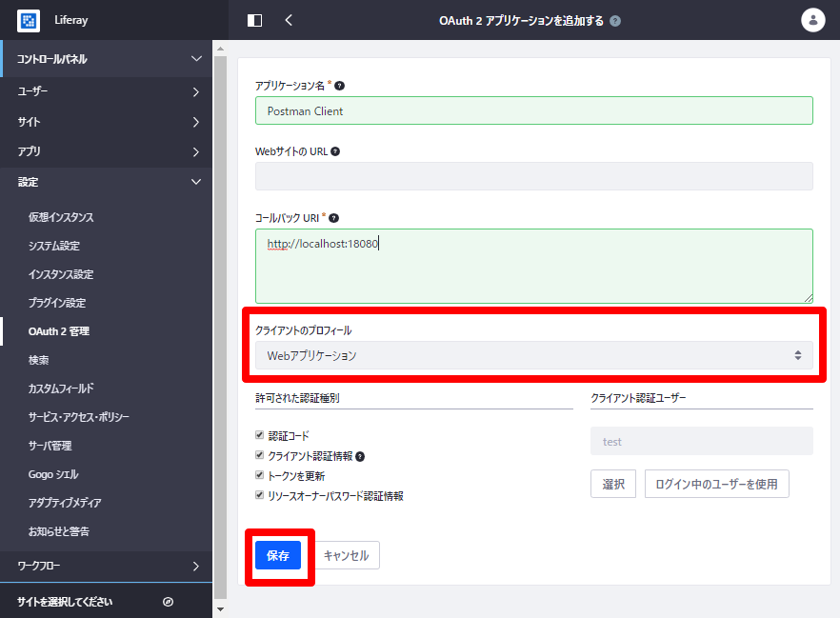Click the help icon beside Webサイトの URL
This screenshot has width=840, height=618.
pyautogui.click(x=335, y=150)
